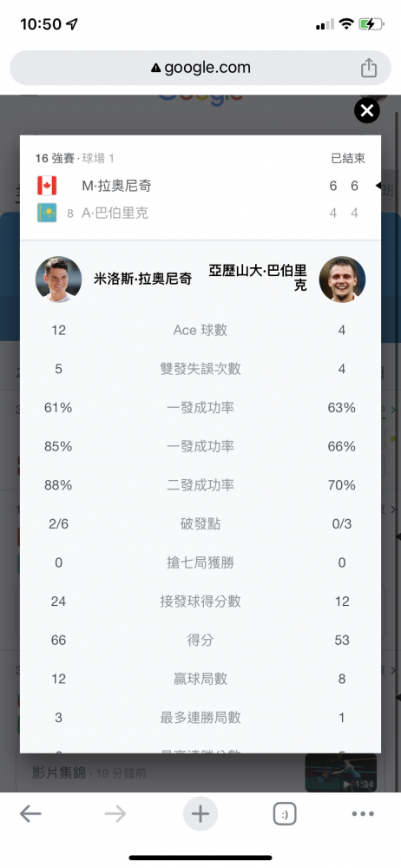
Task: Open 米洛斯·拉奧尼奇 player name
Action: click(143, 279)
